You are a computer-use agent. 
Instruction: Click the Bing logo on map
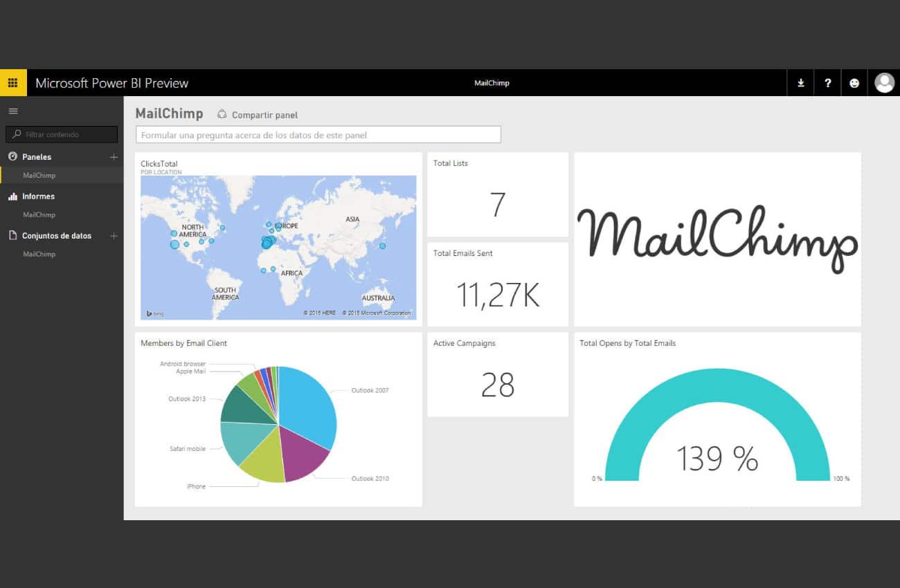pyautogui.click(x=154, y=313)
